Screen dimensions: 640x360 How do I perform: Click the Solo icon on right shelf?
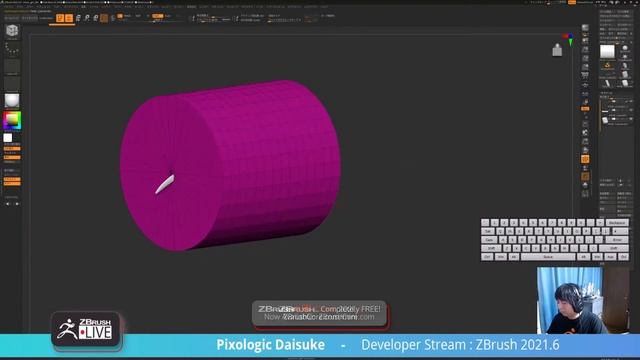pyautogui.click(x=585, y=185)
